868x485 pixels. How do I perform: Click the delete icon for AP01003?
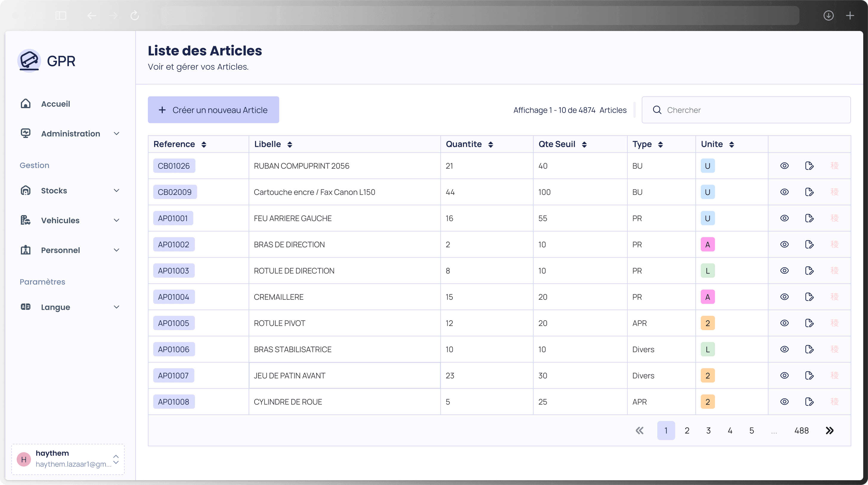(x=834, y=271)
